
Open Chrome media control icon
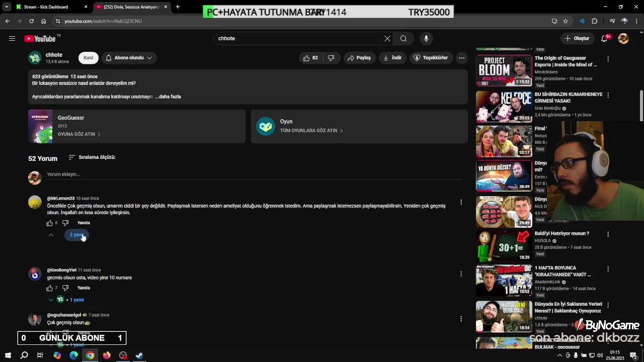612,21
